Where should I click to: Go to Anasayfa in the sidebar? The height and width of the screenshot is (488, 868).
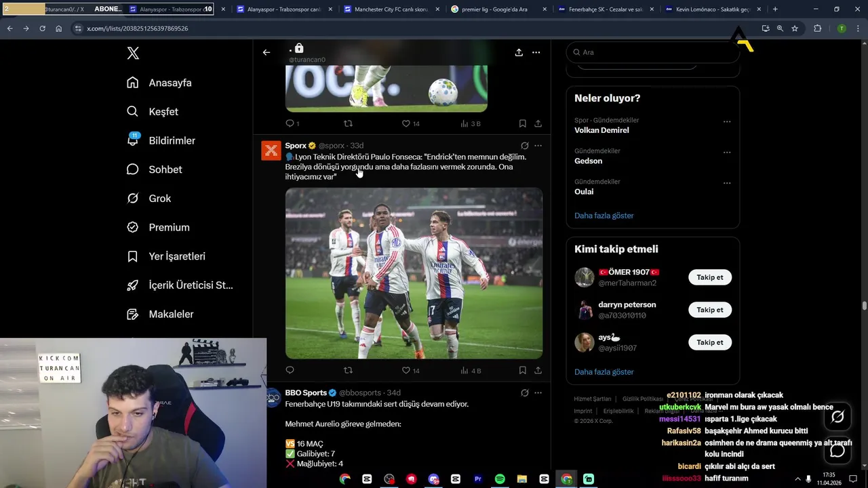(x=159, y=83)
